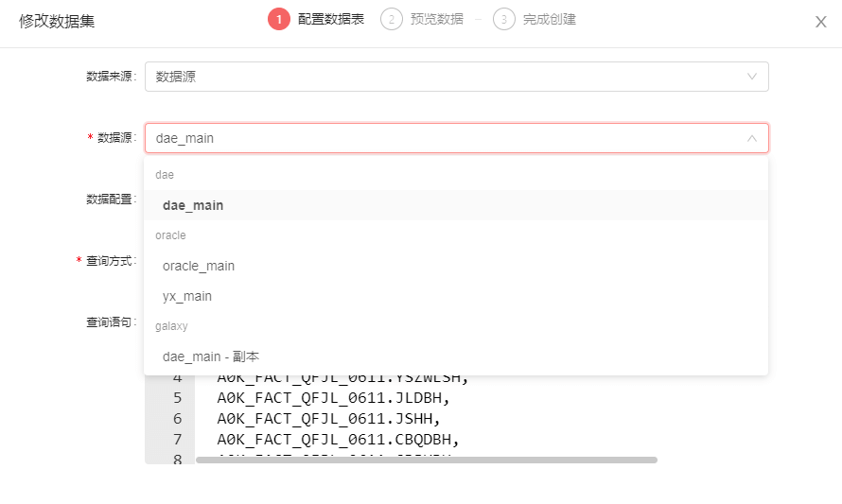
Task: Click the step 1 circle icon
Action: [279, 19]
